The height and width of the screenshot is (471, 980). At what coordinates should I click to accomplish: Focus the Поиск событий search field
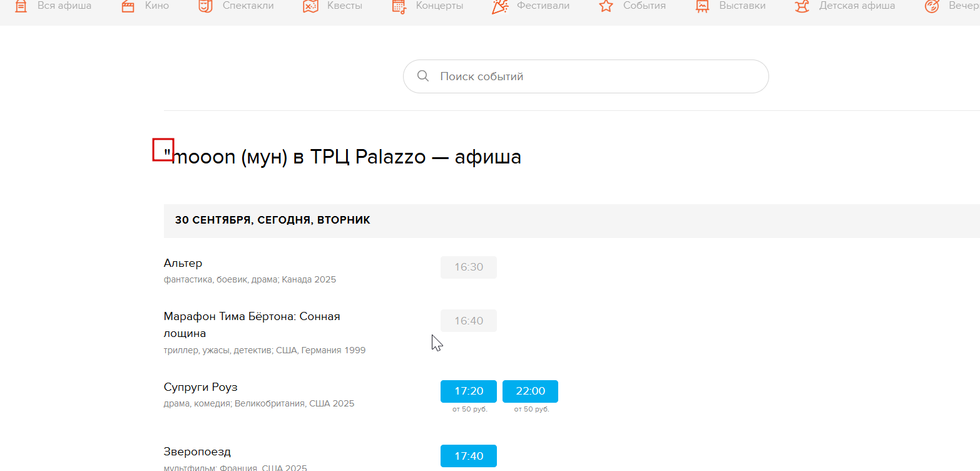586,76
